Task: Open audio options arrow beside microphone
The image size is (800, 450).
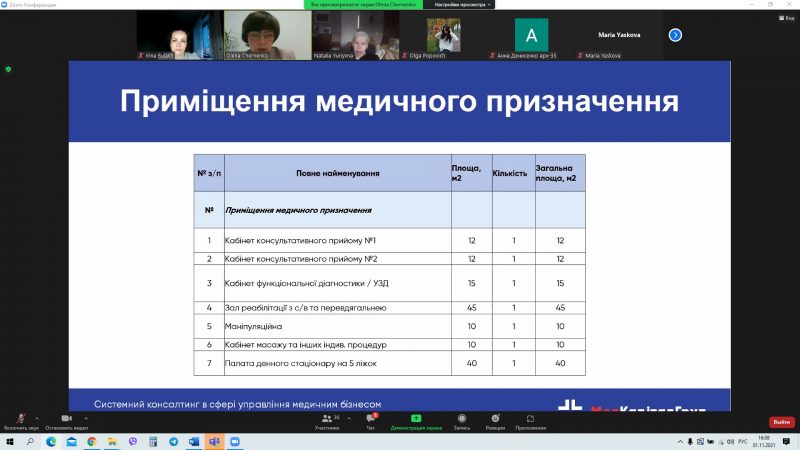Action: pos(37,418)
